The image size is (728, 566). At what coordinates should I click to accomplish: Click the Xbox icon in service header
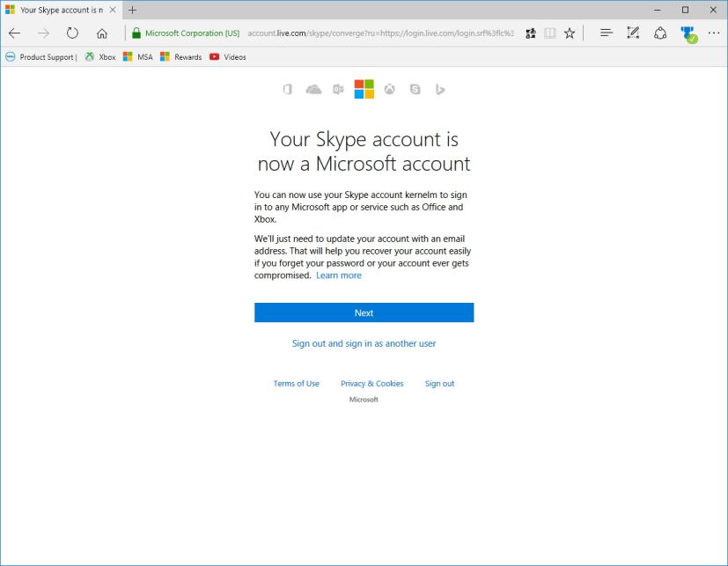click(x=390, y=89)
